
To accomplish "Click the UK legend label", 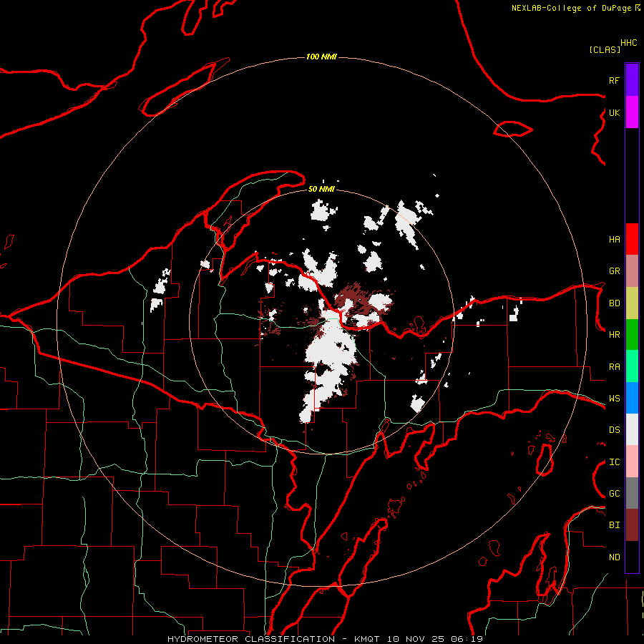I will point(614,112).
